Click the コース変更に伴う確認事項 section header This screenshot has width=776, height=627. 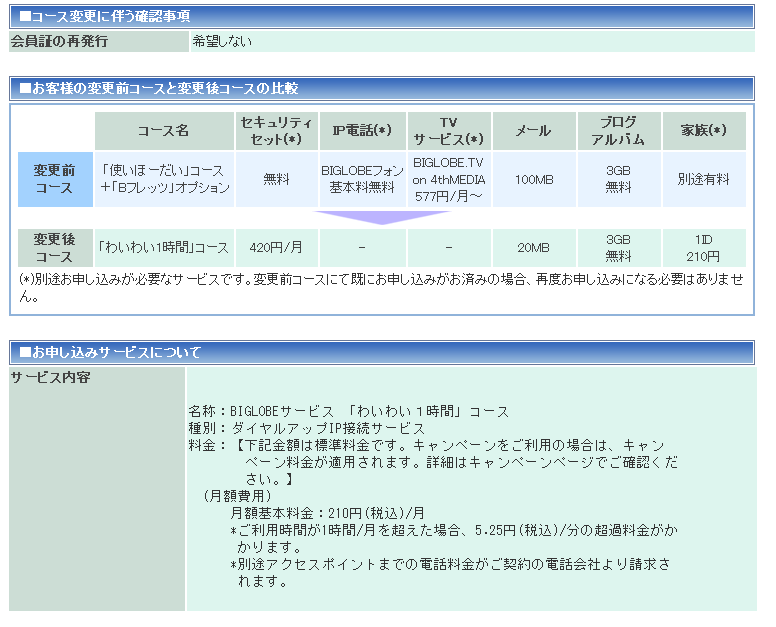tap(382, 16)
